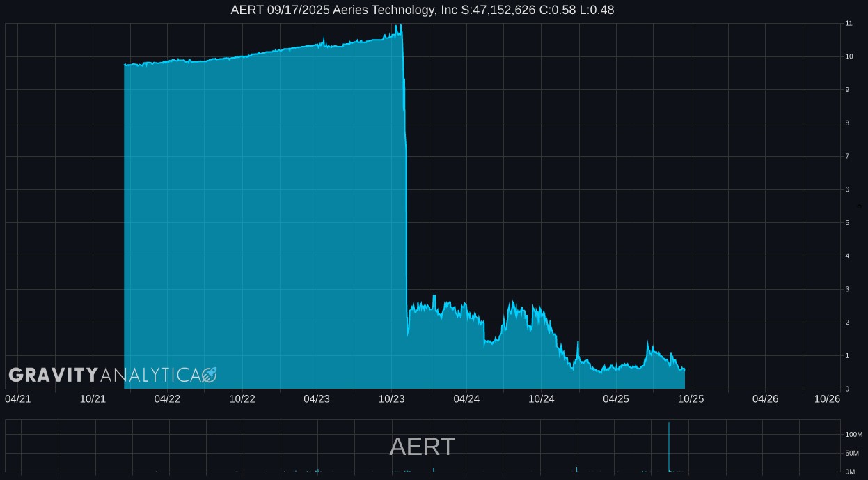
Task: Select the price axis value 10
Action: [x=849, y=56]
